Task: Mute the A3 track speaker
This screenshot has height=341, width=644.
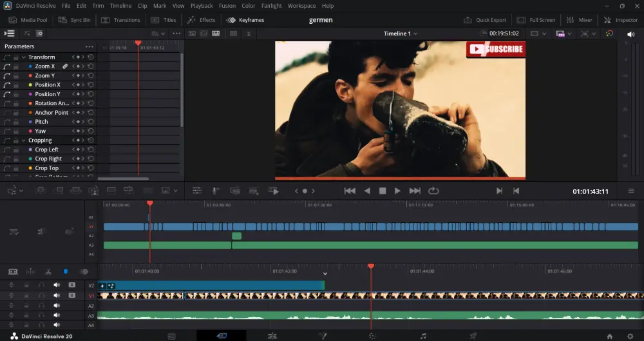Action: (57, 315)
